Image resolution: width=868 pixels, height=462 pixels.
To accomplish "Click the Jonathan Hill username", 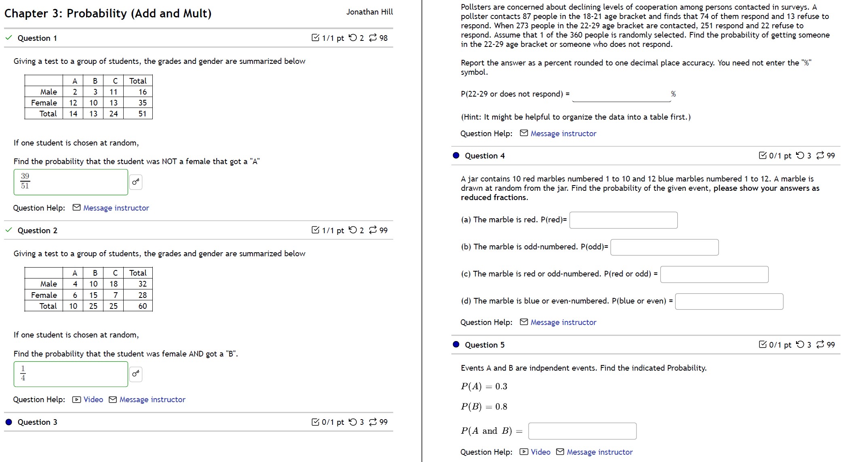I will pos(369,12).
